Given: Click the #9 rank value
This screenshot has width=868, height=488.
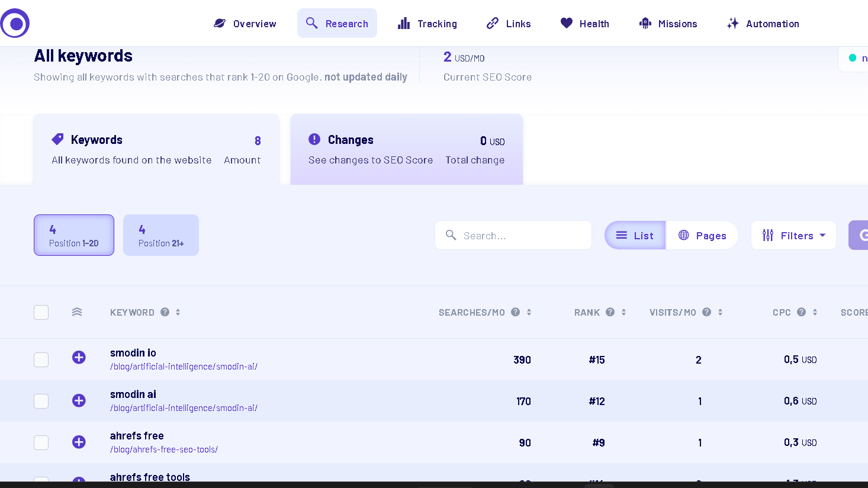Looking at the screenshot, I should click(x=599, y=442).
